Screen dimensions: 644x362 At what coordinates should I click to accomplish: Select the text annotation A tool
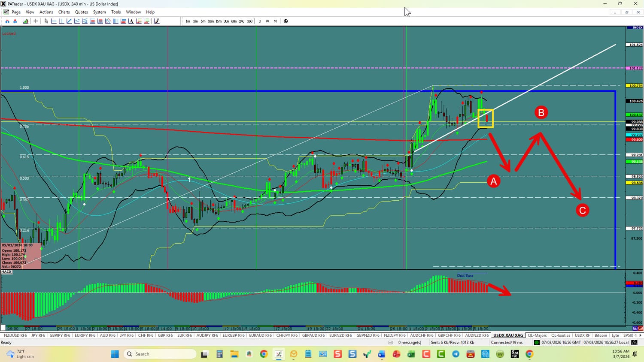click(131, 21)
